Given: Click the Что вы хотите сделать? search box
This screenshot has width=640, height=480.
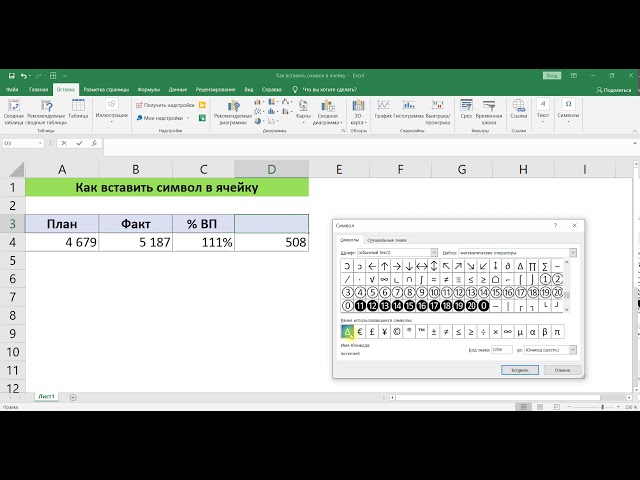Looking at the screenshot, I should coord(325,89).
